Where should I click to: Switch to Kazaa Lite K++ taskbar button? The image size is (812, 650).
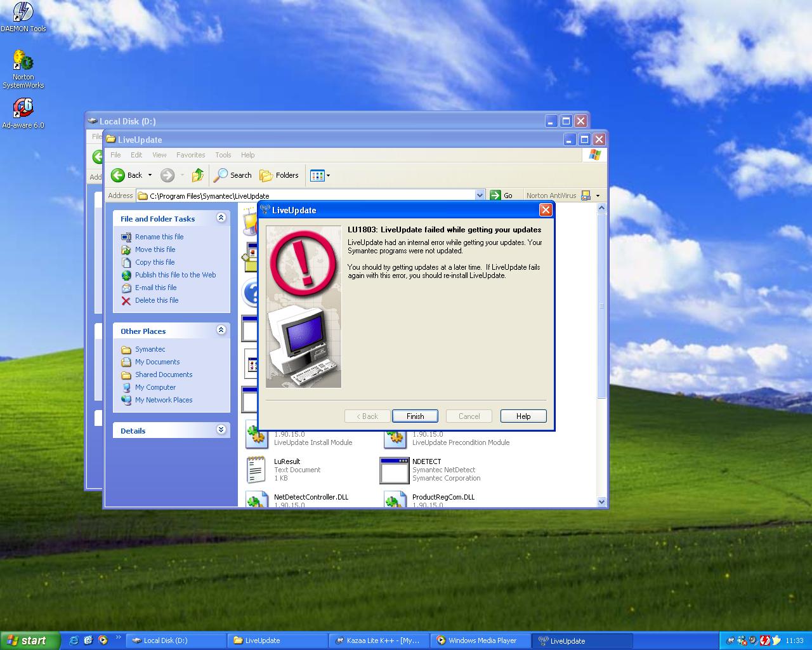[379, 640]
